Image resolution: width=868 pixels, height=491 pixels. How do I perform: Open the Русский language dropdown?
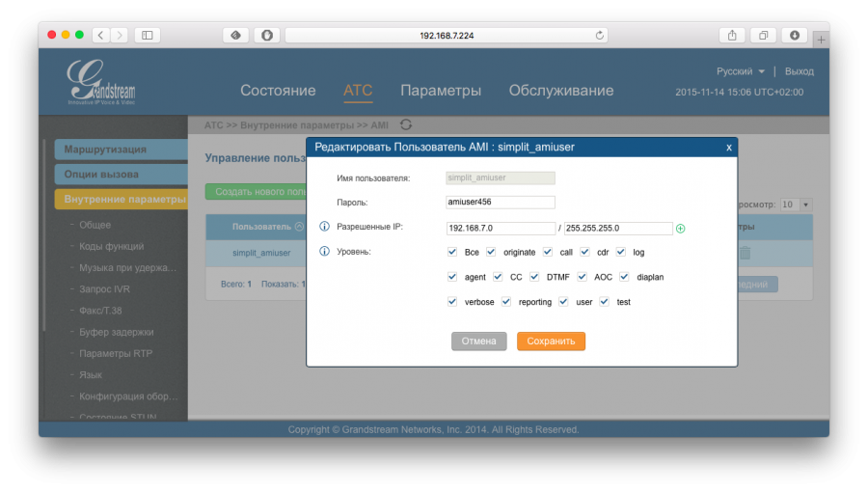[740, 71]
